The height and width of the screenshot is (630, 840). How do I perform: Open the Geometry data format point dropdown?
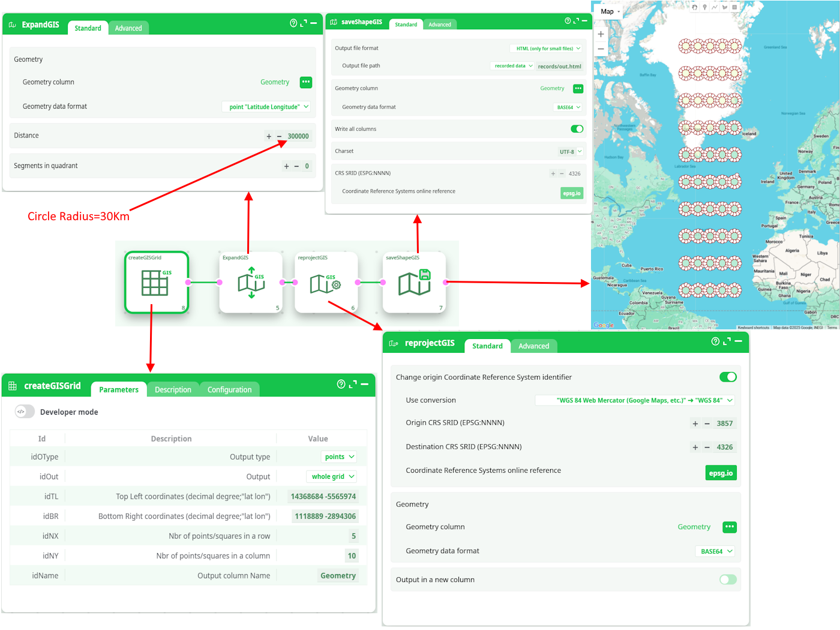[266, 106]
